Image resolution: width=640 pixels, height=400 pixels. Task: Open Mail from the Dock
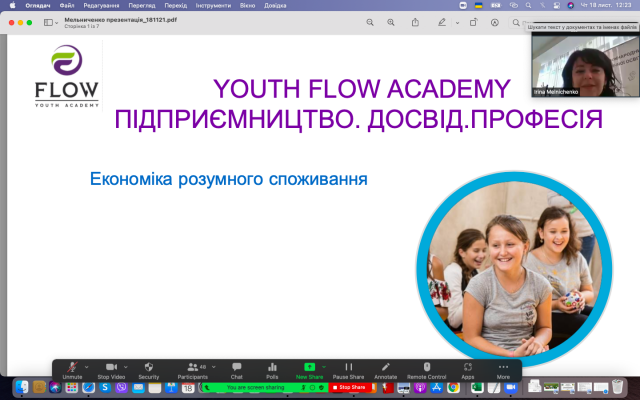pyautogui.click(x=138, y=387)
